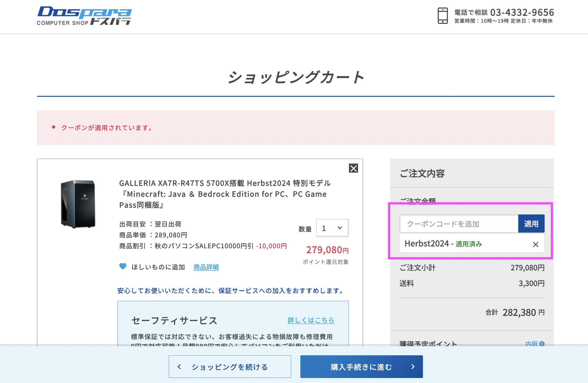
Task: Click the ショッピングカート page heading
Action: click(x=296, y=77)
